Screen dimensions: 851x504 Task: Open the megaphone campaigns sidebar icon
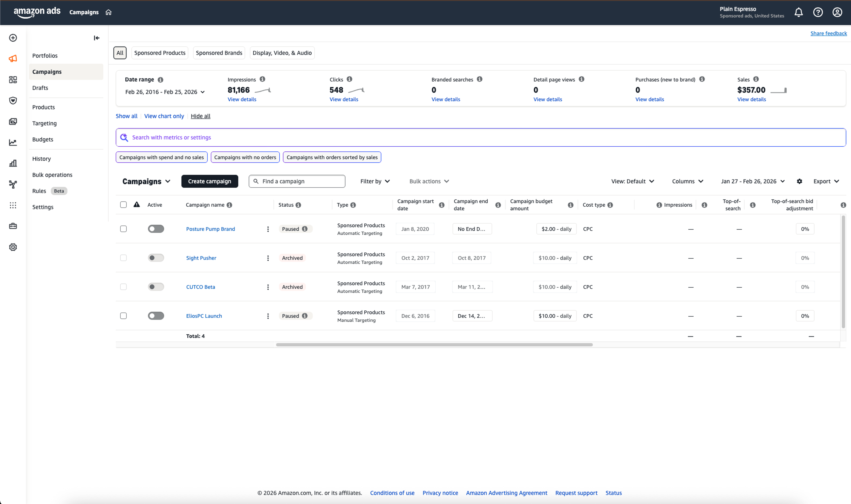pos(13,58)
